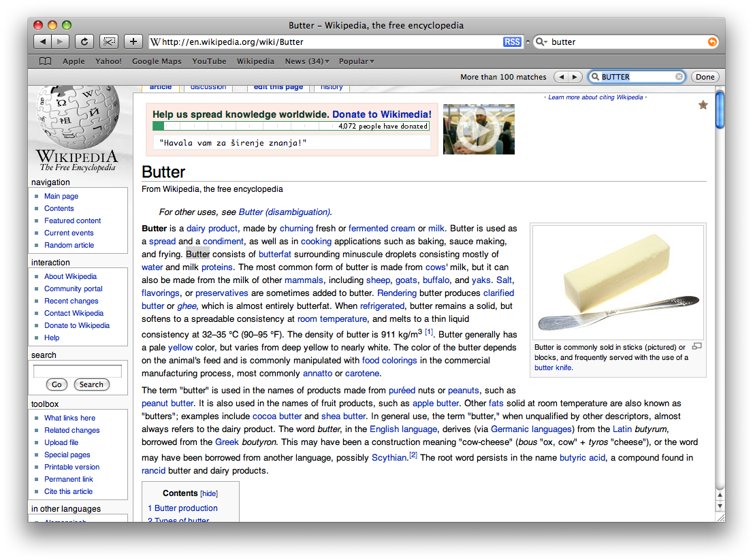Open the history tab

[x=332, y=87]
